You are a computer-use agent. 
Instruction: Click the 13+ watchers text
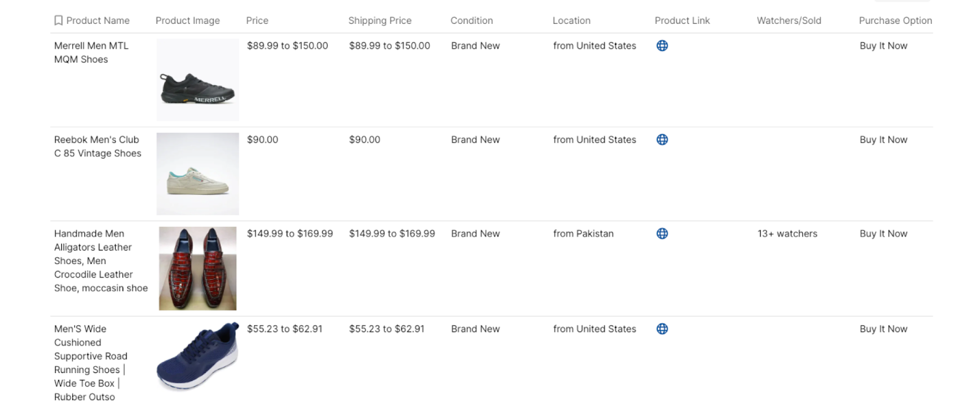tap(787, 233)
